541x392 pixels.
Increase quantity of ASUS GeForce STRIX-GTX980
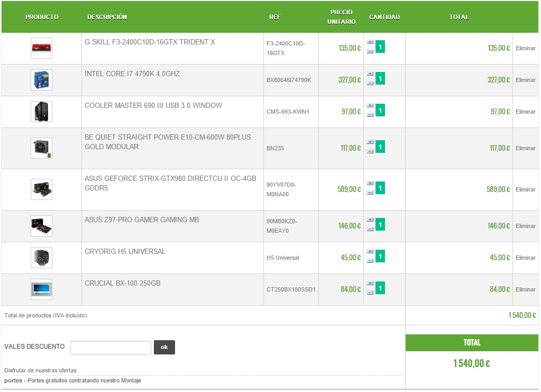[370, 183]
